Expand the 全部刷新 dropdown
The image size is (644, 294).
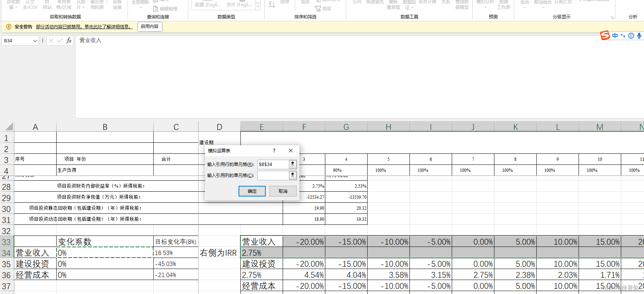point(141,7)
